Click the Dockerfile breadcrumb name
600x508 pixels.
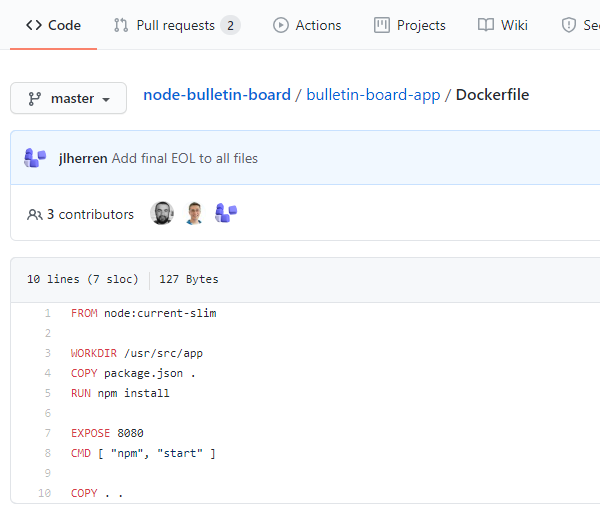tap(492, 95)
